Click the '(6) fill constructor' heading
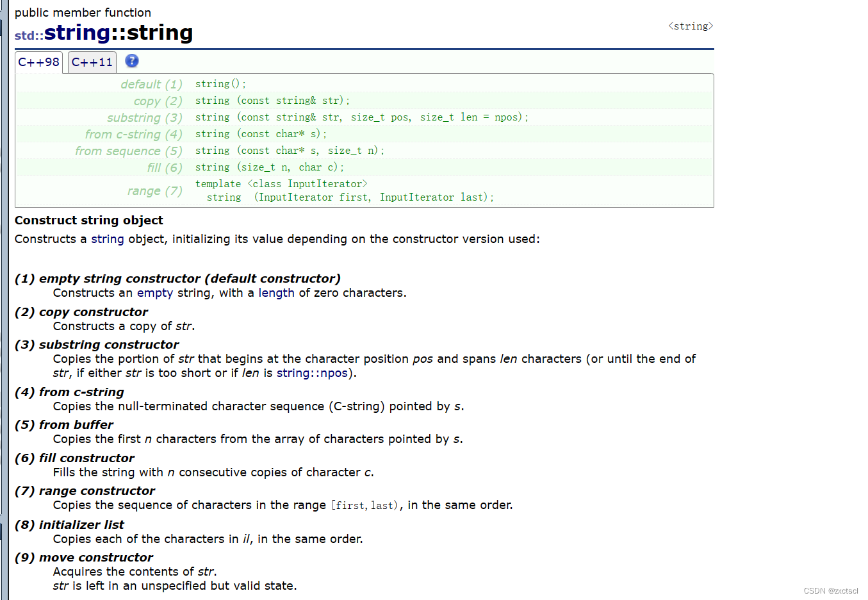This screenshot has width=868, height=600. point(74,458)
